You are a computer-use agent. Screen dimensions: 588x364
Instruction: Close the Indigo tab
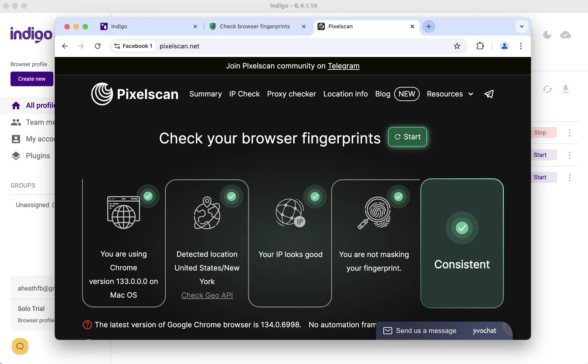195,26
